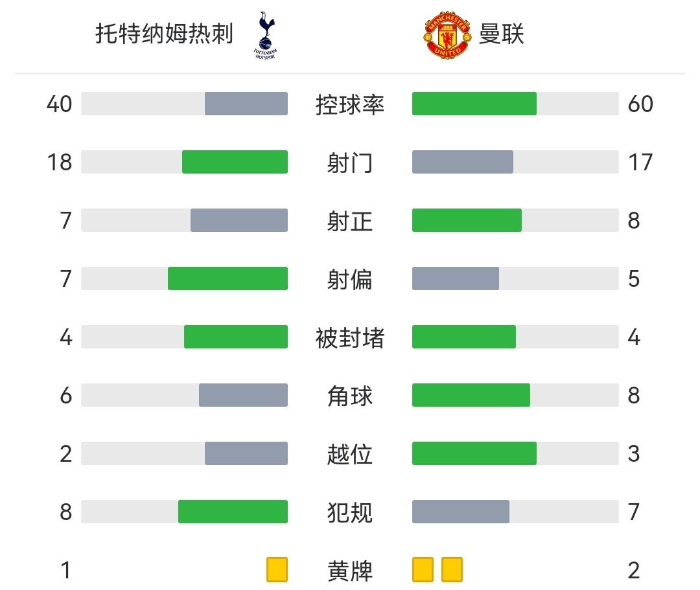The width and height of the screenshot is (700, 590).
Task: Select the 控球率 possession stat label
Action: pyautogui.click(x=350, y=104)
